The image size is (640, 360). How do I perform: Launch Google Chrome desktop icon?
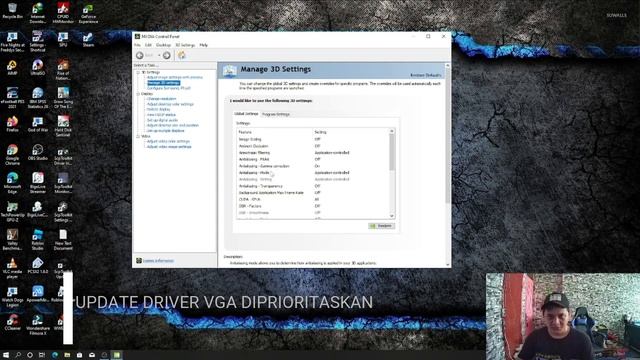coord(12,155)
